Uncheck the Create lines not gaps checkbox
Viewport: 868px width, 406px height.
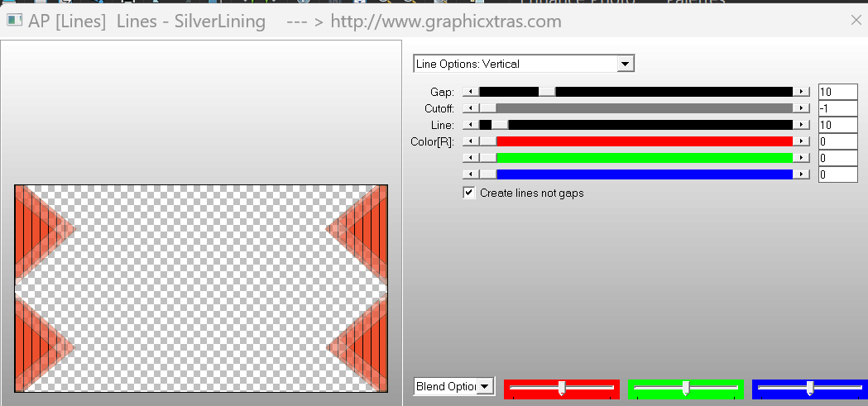pos(470,193)
